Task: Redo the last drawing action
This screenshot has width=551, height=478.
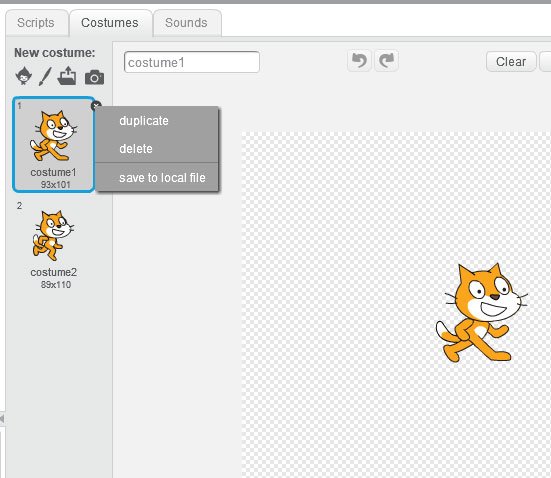Action: (387, 60)
